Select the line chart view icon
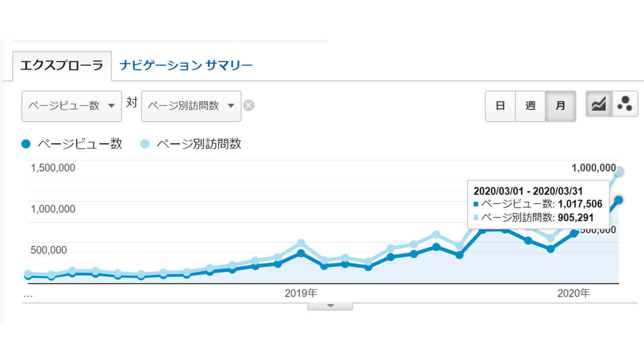This screenshot has height=362, width=644. point(599,104)
